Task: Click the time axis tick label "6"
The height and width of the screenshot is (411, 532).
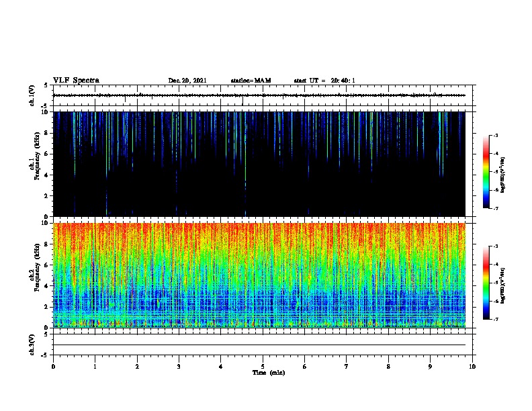Action: click(305, 367)
